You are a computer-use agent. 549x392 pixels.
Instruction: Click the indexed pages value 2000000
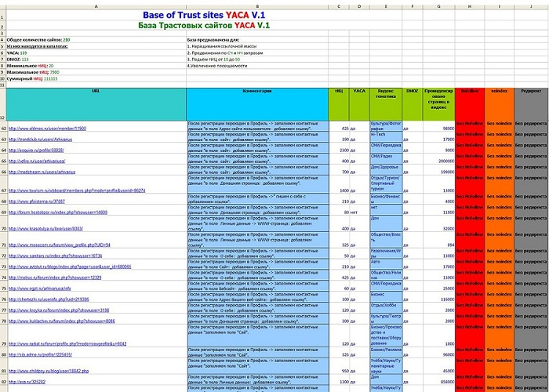[x=438, y=161]
